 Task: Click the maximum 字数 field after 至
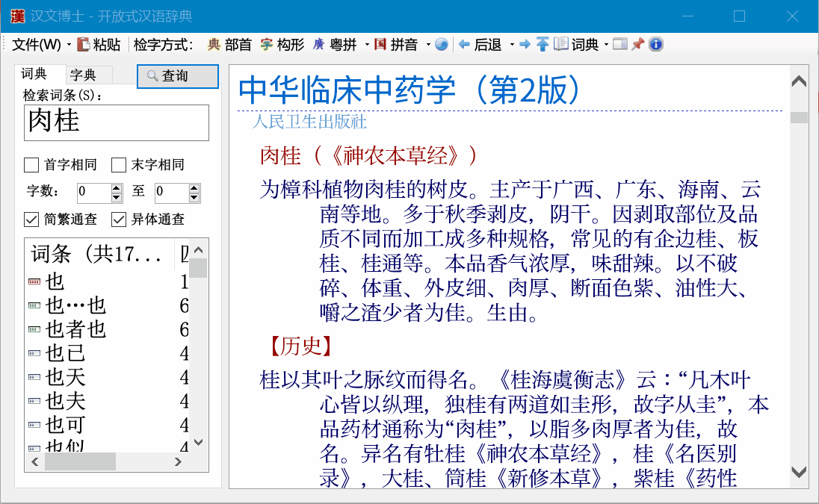click(x=172, y=193)
